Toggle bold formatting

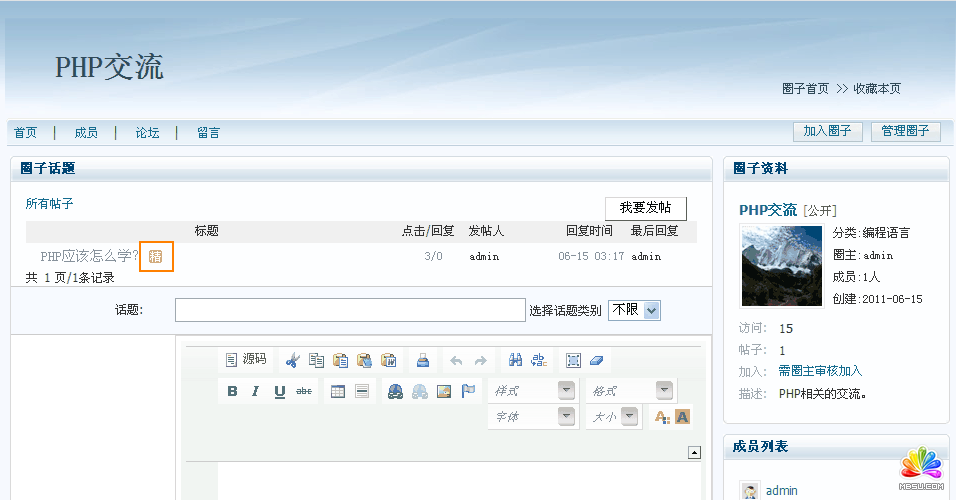(232, 391)
